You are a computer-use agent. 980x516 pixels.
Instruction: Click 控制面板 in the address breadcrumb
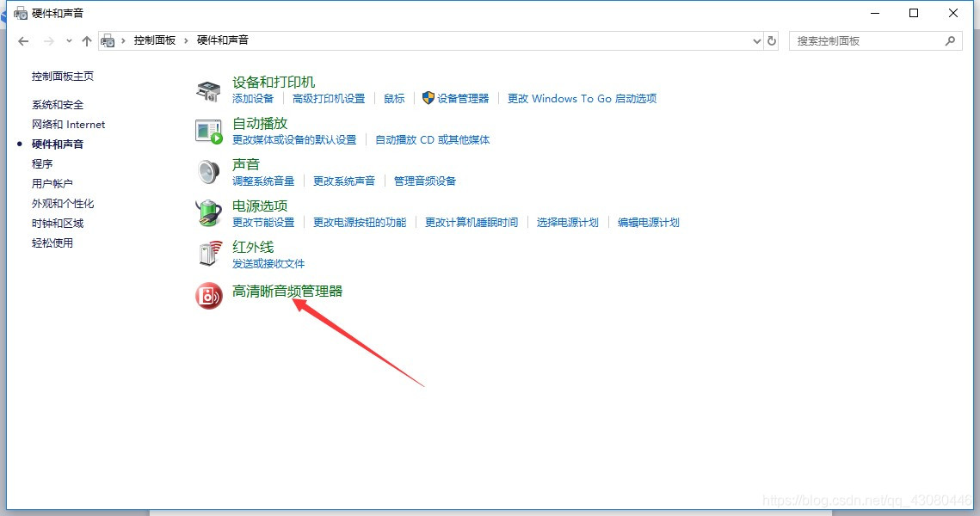coord(154,40)
